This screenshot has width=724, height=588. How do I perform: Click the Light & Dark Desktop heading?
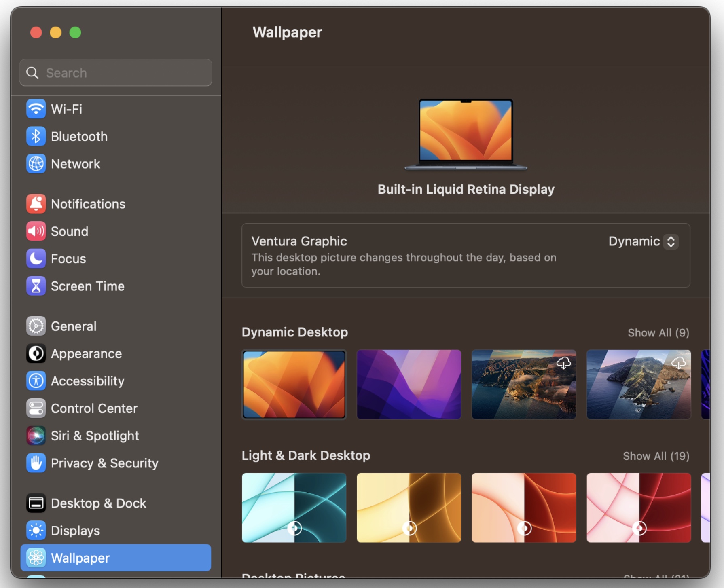(306, 456)
